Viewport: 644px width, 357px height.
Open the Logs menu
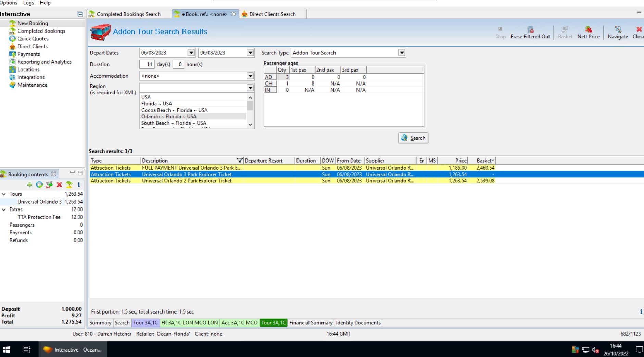pos(28,3)
